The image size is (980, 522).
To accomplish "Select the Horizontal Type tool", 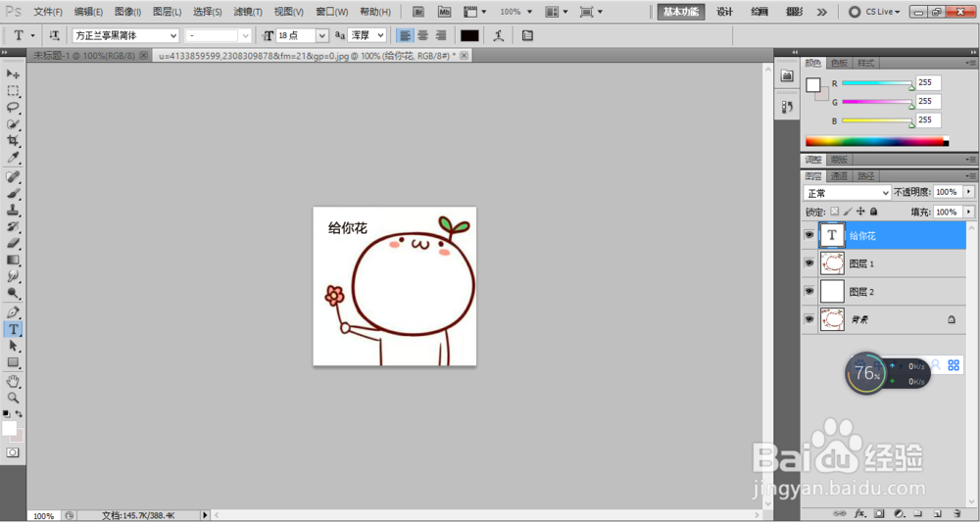I will pos(13,328).
